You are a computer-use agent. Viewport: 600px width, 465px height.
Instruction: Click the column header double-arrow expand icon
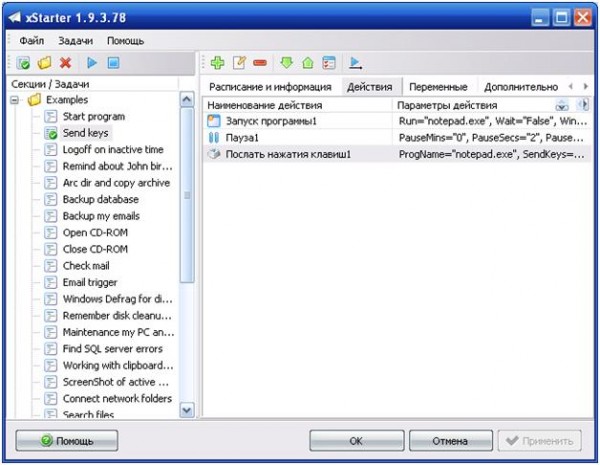tap(562, 105)
